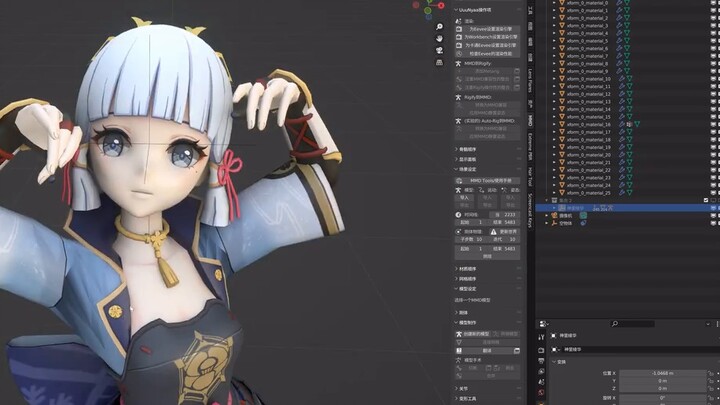Switch to the Hair Tool sidebar tab
The height and width of the screenshot is (405, 720).
coord(530,177)
